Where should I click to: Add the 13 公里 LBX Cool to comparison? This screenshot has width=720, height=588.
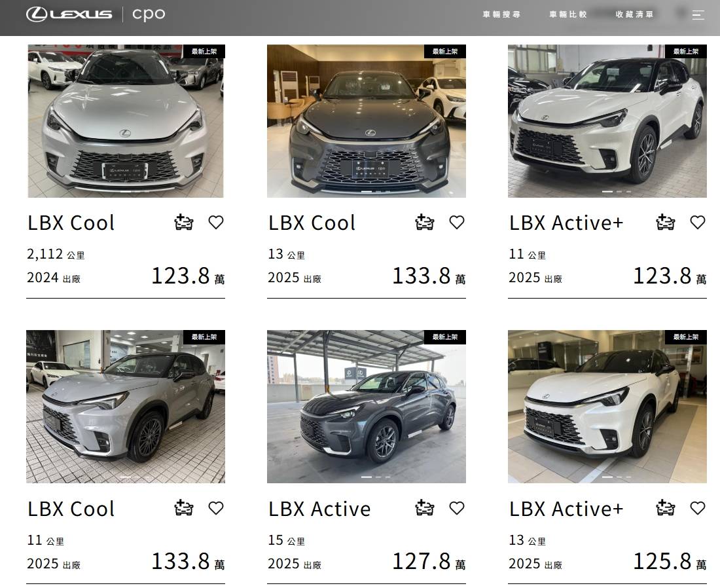pos(425,223)
